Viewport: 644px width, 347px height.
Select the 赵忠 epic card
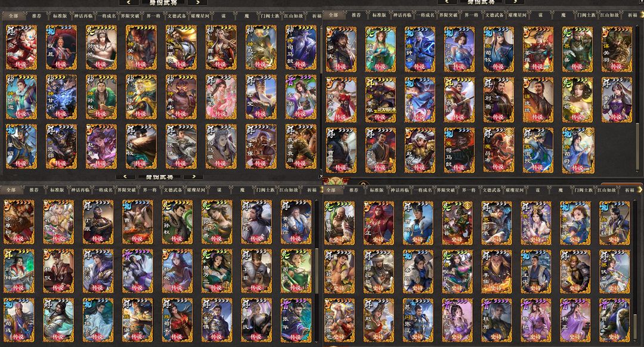tap(379, 321)
